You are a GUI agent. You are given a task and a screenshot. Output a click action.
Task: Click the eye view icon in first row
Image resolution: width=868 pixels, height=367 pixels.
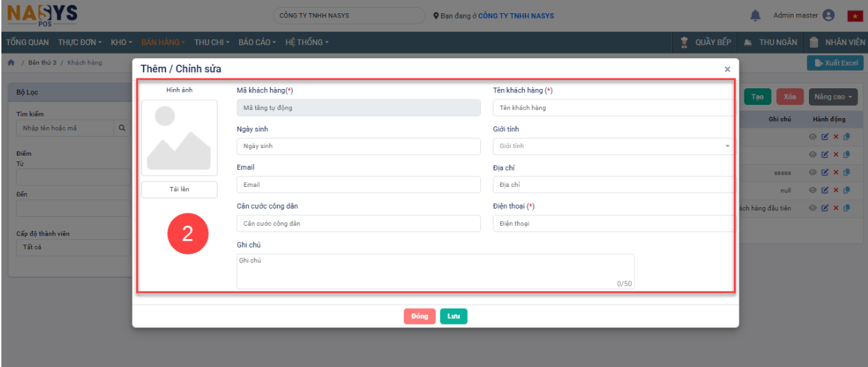[x=812, y=136]
